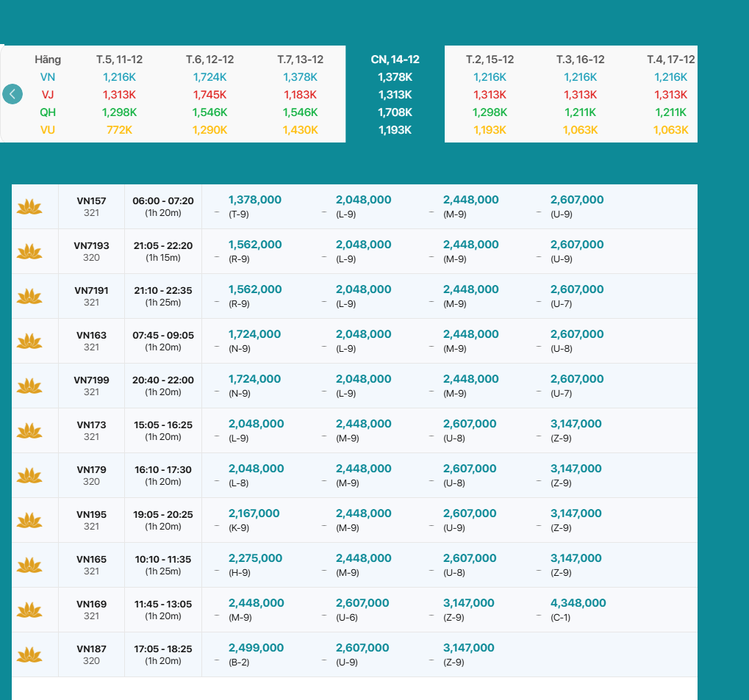
Task: Select the T.6, 12-12 date tab
Action: 209,59
